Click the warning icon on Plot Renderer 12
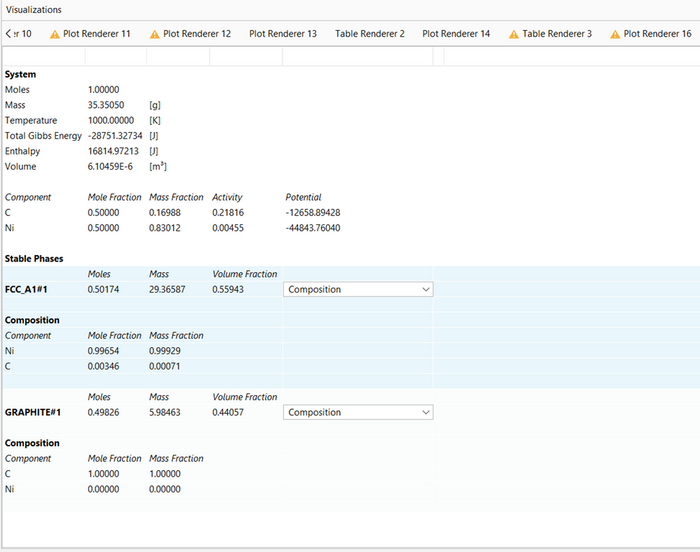Image resolution: width=700 pixels, height=552 pixels. tap(155, 34)
